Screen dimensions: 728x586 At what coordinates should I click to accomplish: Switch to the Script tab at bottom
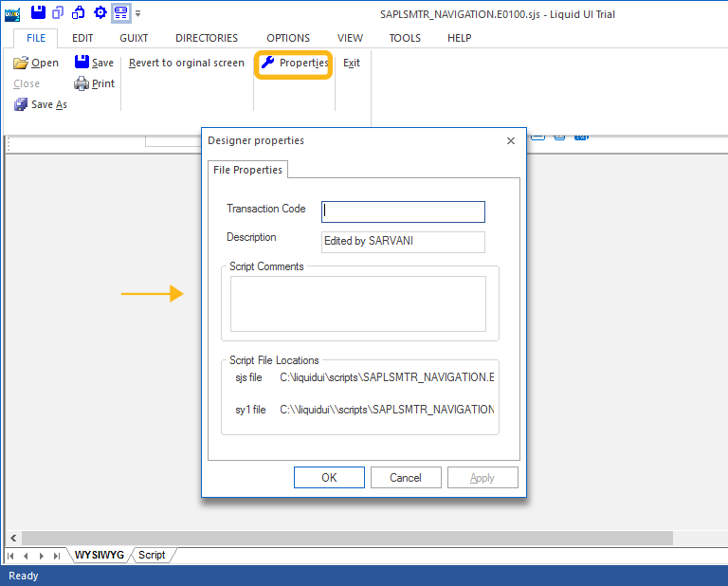pyautogui.click(x=152, y=555)
